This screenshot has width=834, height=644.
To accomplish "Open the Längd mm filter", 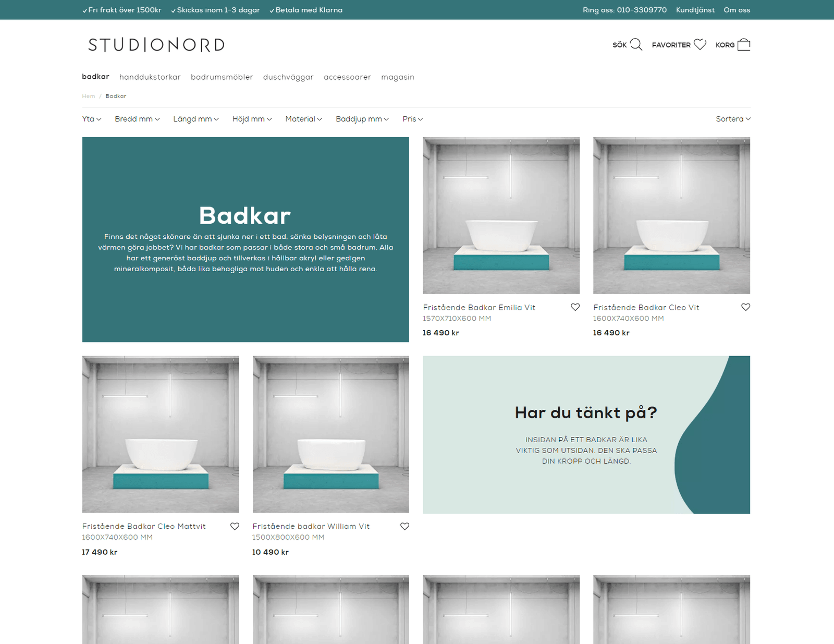I will pyautogui.click(x=196, y=119).
